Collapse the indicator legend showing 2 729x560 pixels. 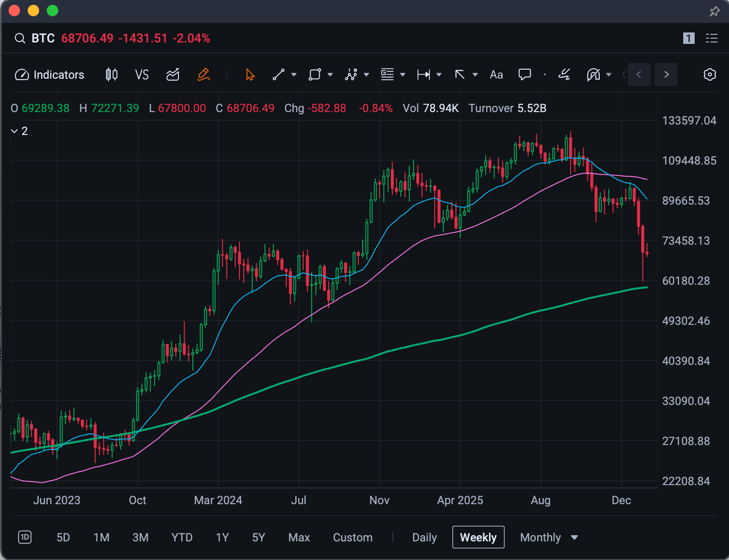tap(14, 131)
